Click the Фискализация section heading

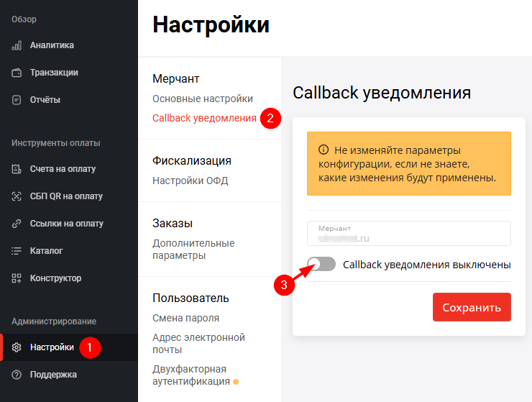click(x=192, y=160)
